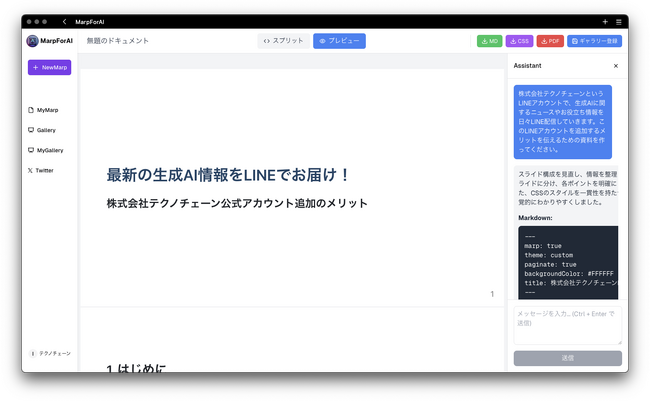Switch to スプリット view
The width and height of the screenshot is (650, 401).
point(284,41)
